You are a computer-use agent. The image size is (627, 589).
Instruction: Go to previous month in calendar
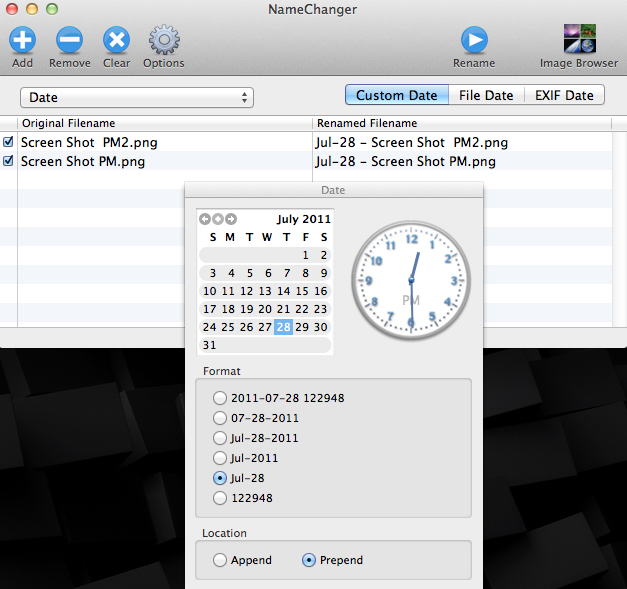[205, 219]
